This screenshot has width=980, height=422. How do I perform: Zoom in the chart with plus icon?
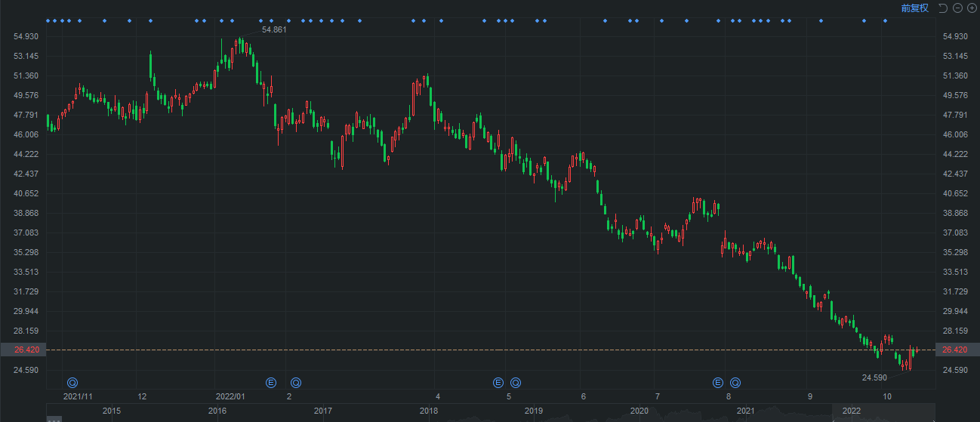point(971,8)
